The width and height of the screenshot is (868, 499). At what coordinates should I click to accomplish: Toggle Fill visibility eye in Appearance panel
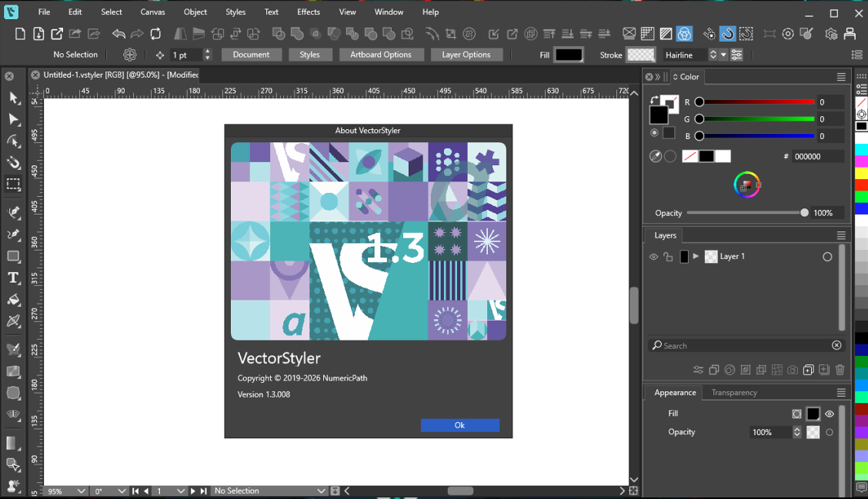[830, 414]
